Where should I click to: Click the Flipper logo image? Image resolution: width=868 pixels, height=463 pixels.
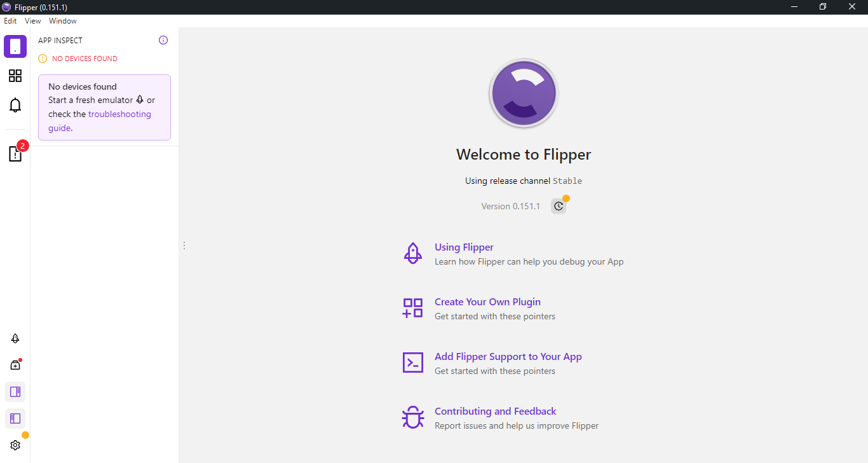click(524, 93)
